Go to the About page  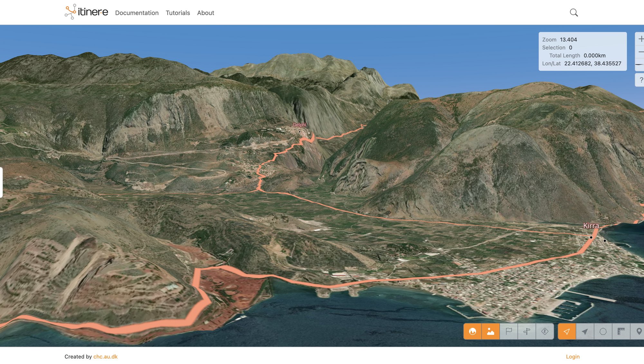(205, 13)
